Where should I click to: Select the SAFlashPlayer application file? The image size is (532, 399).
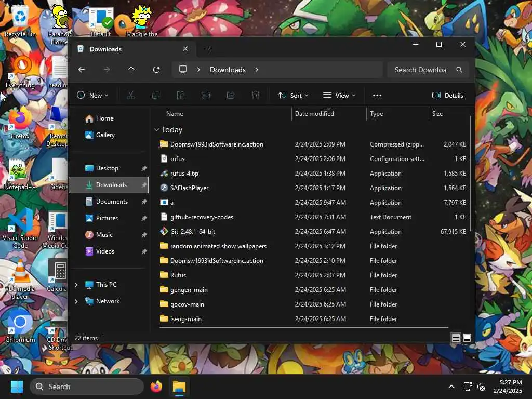click(313, 188)
